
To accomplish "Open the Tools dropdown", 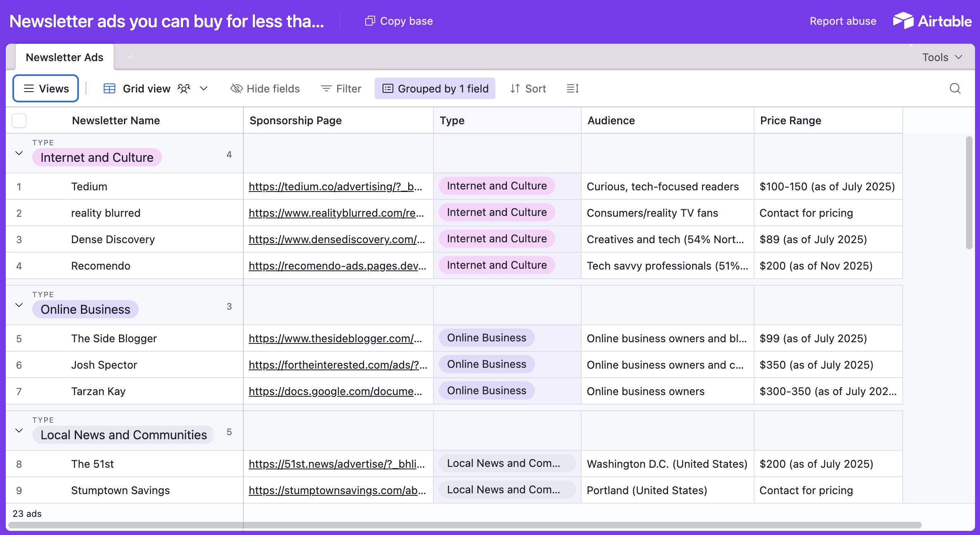I will [x=942, y=57].
